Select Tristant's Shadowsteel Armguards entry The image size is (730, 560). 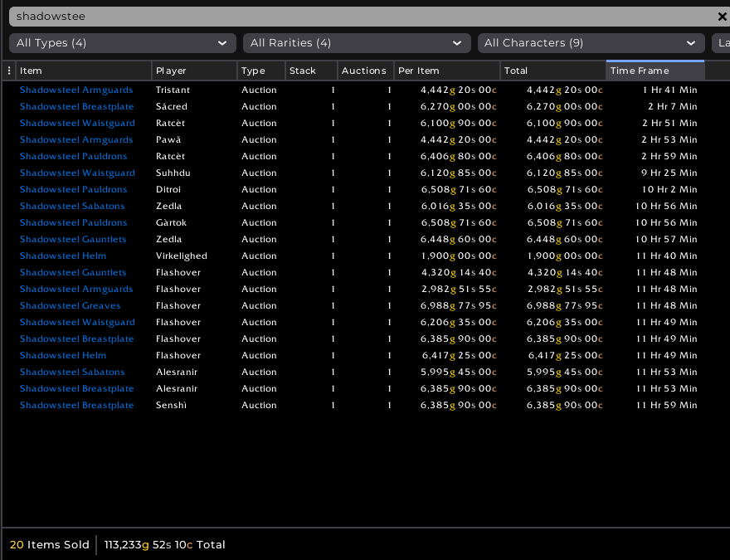76,90
